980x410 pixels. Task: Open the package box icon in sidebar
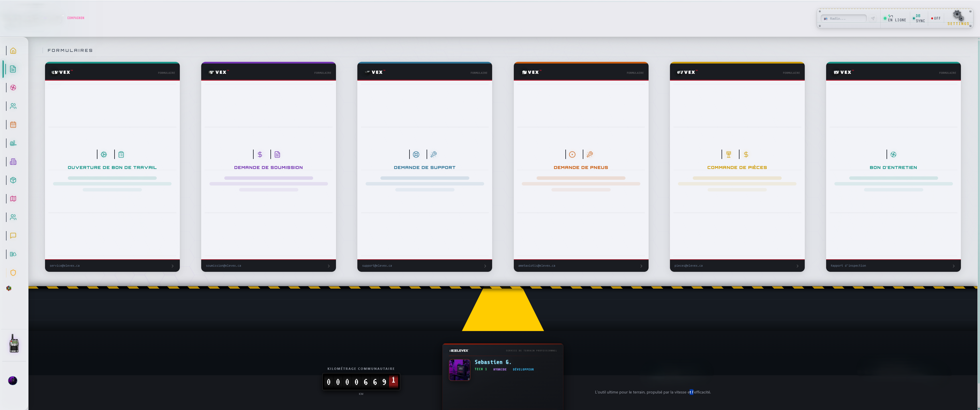pyautogui.click(x=13, y=180)
